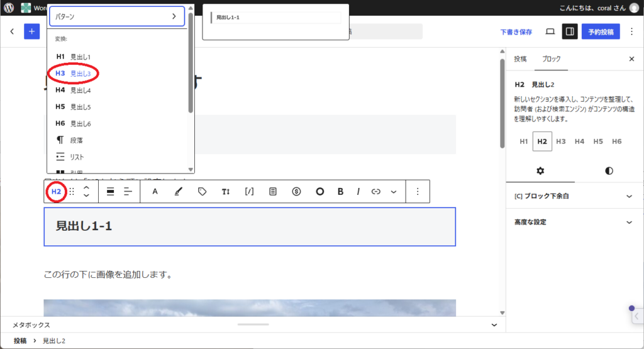
Task: Click 見出し2 in the bottom breadcrumb
Action: click(54, 341)
